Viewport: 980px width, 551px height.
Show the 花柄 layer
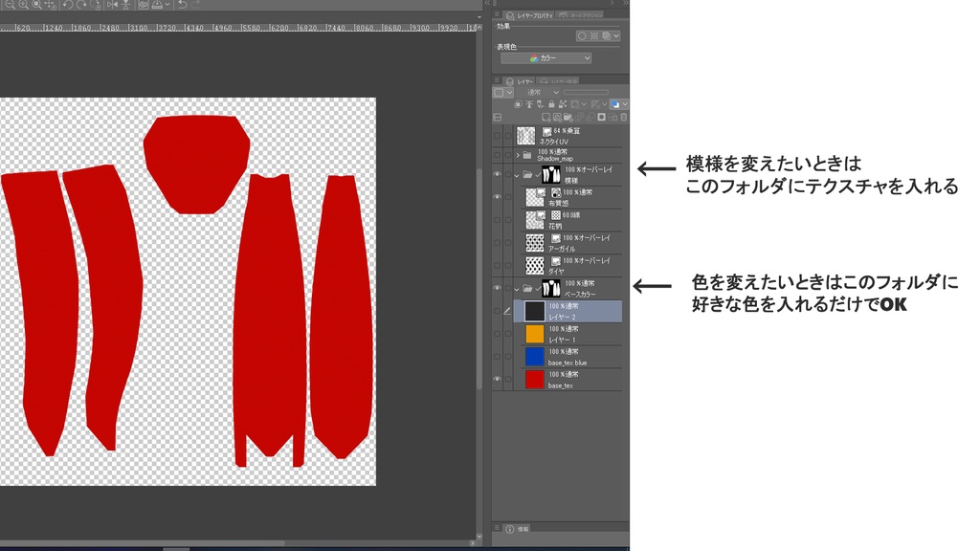click(498, 219)
